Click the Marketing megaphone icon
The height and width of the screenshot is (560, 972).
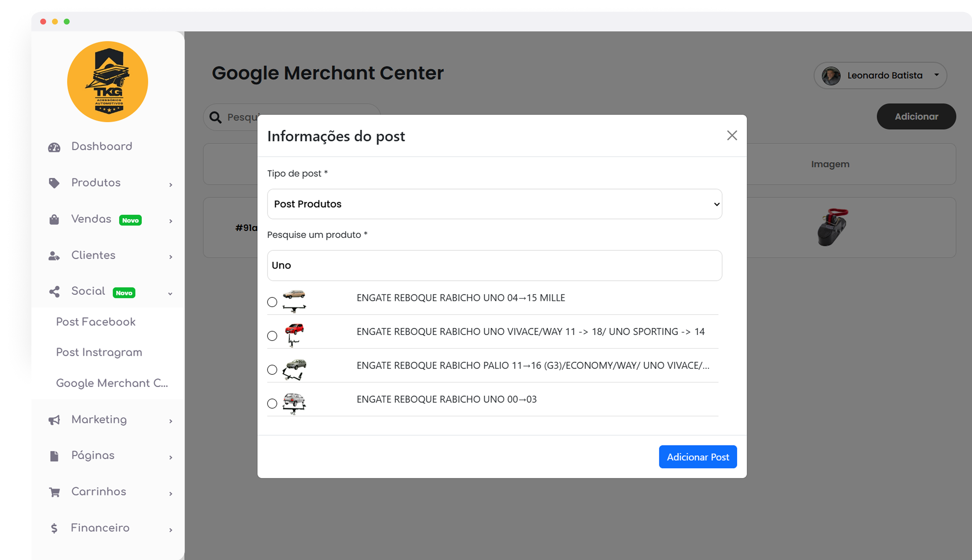point(54,420)
